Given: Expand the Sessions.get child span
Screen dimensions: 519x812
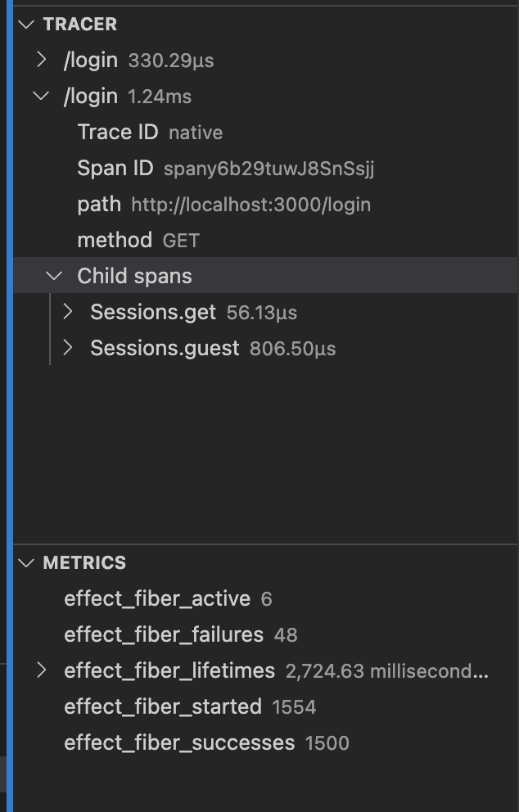Looking at the screenshot, I should [69, 312].
